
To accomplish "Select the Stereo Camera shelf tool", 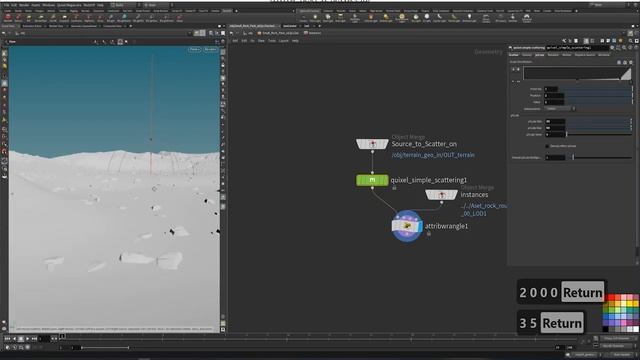I will point(486,18).
